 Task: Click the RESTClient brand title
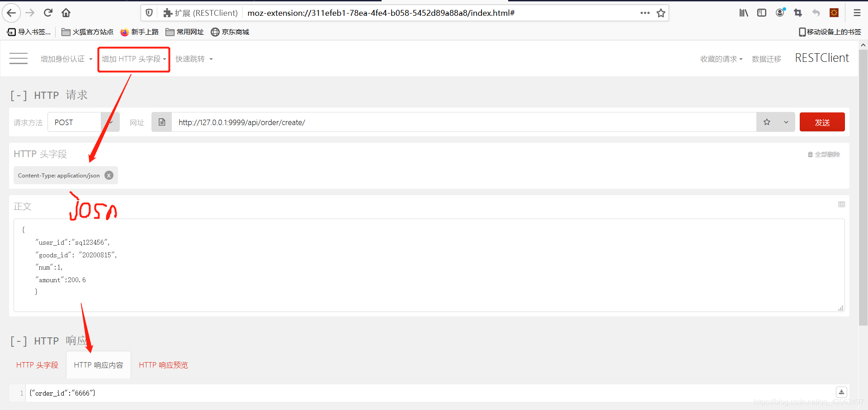tap(822, 58)
